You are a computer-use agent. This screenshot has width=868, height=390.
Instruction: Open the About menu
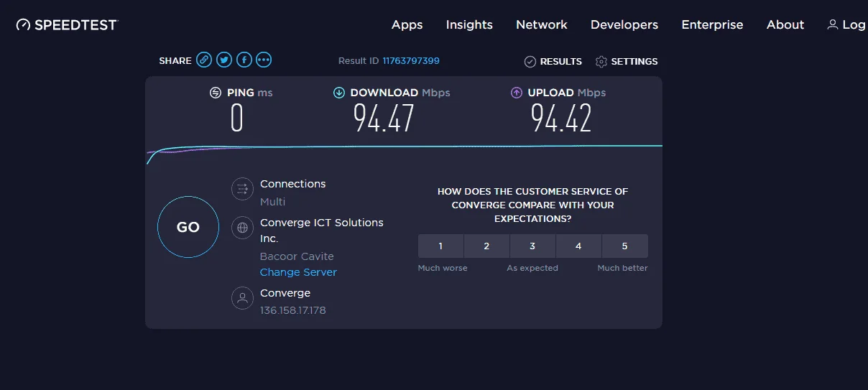click(x=785, y=24)
